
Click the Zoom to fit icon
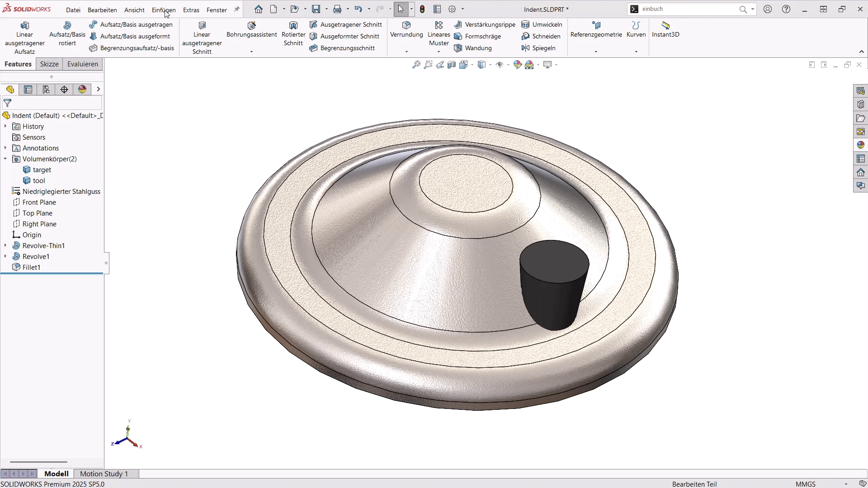coord(416,65)
